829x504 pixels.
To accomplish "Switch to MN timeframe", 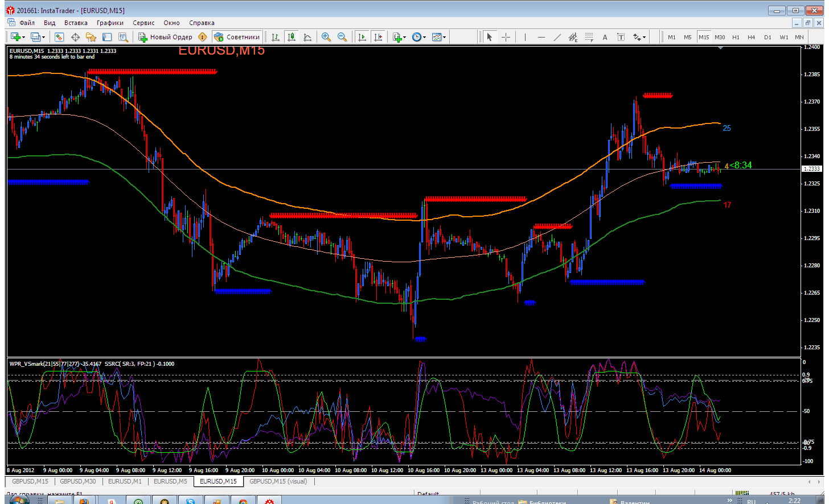I will point(799,37).
